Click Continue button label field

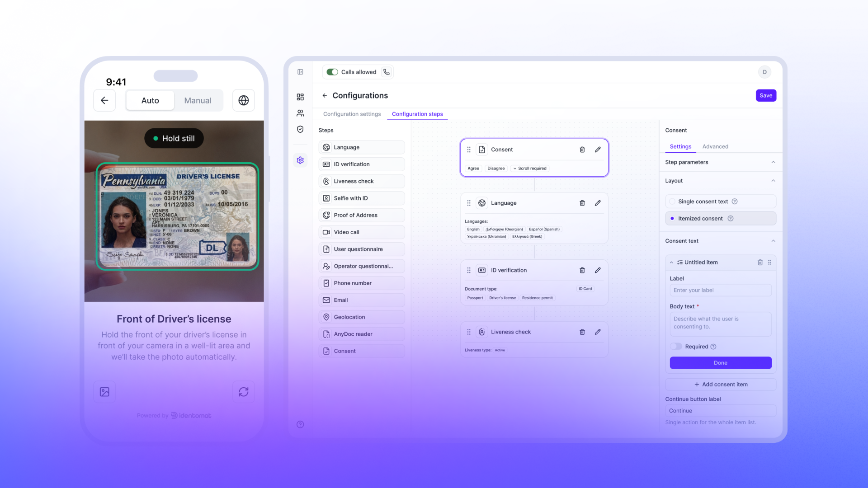tap(721, 411)
